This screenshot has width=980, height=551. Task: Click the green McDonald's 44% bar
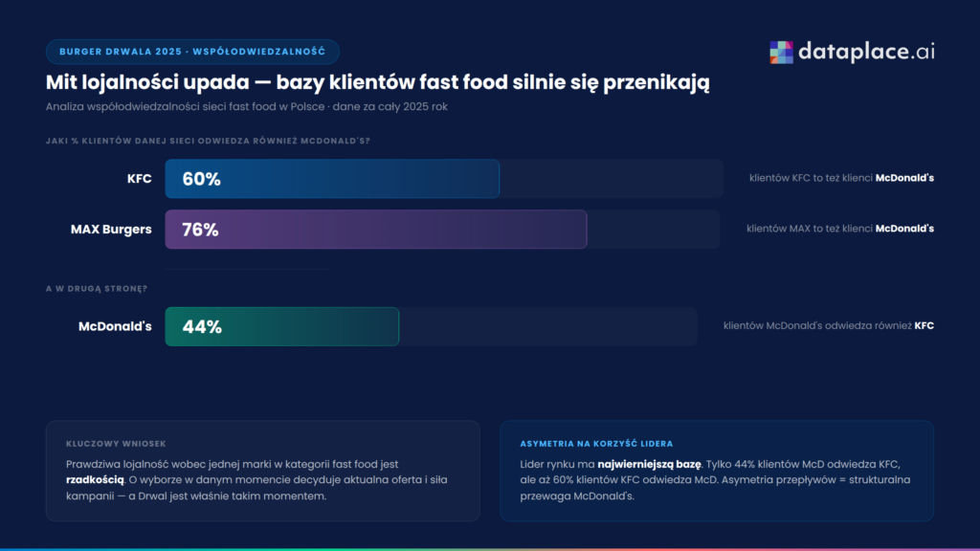(281, 326)
